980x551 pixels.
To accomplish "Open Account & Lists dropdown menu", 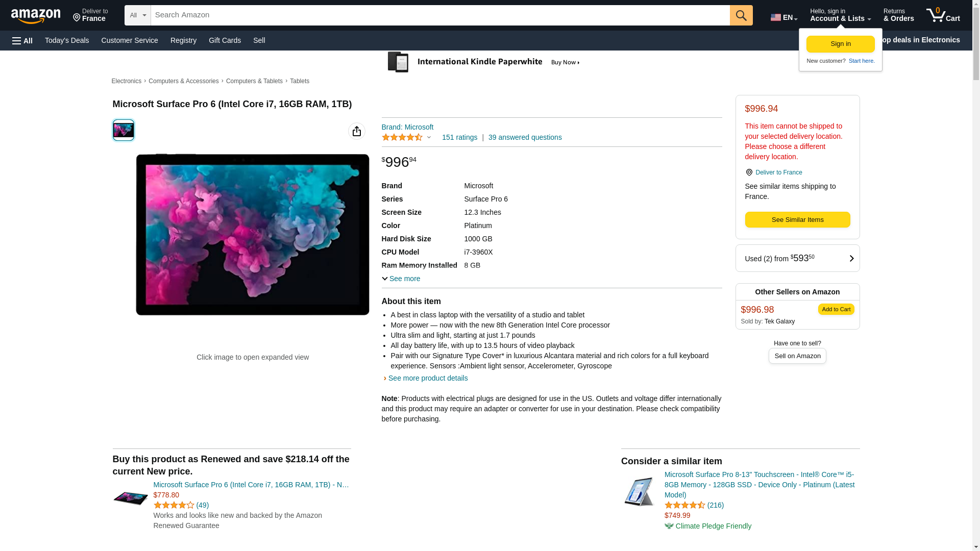I will tap(840, 15).
